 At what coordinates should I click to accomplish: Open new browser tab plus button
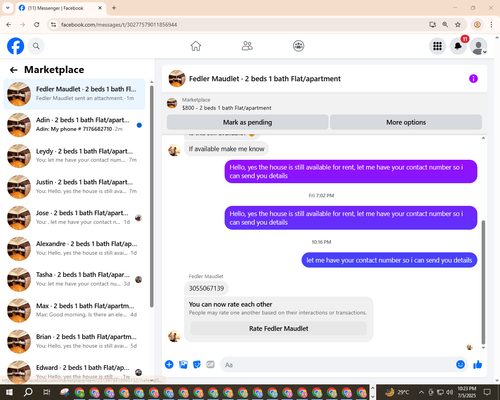click(x=114, y=8)
